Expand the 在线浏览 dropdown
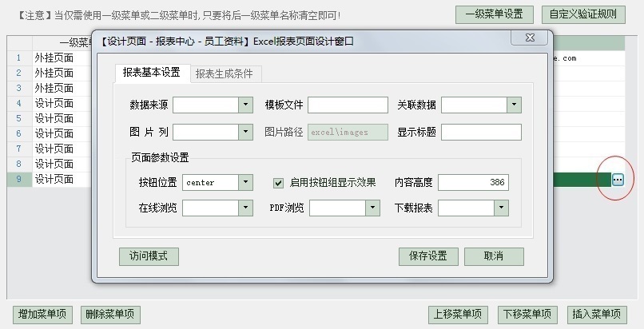Image resolution: width=644 pixels, height=329 pixels. [x=245, y=208]
